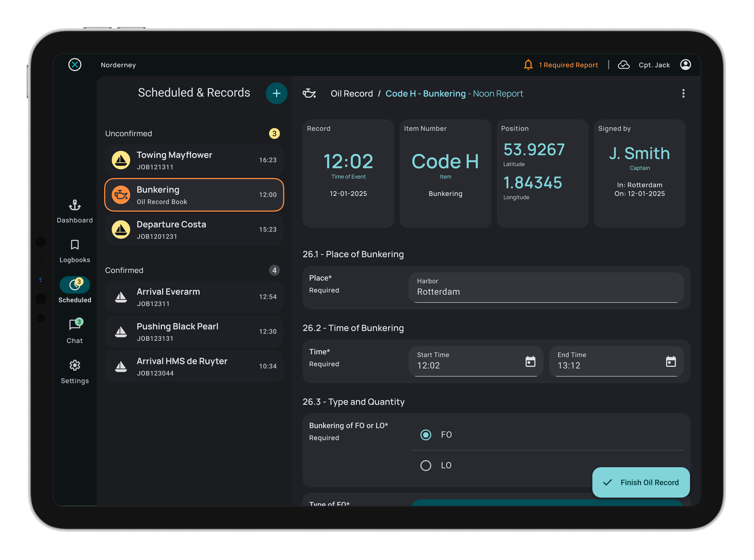
Task: Click the orange Bunkering oil can icon
Action: pos(121,195)
